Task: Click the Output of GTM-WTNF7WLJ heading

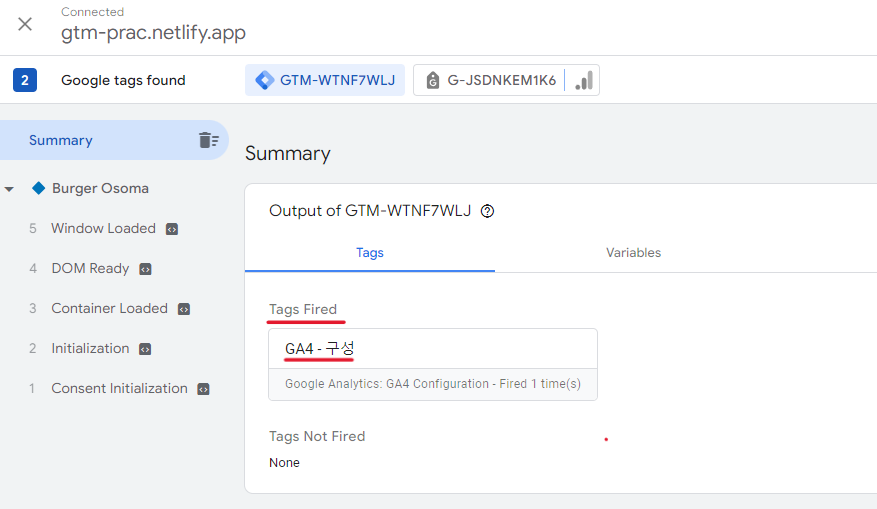Action: pyautogui.click(x=370, y=211)
